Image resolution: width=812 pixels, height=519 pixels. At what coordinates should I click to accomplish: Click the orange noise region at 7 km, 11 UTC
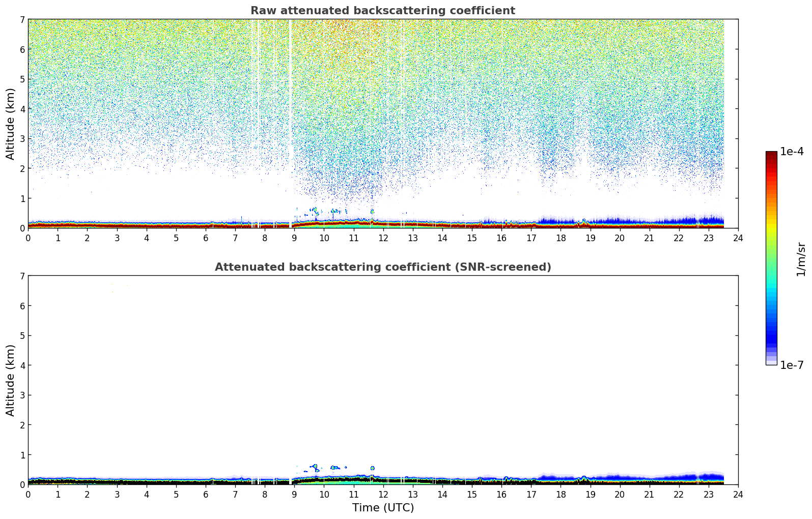(353, 25)
